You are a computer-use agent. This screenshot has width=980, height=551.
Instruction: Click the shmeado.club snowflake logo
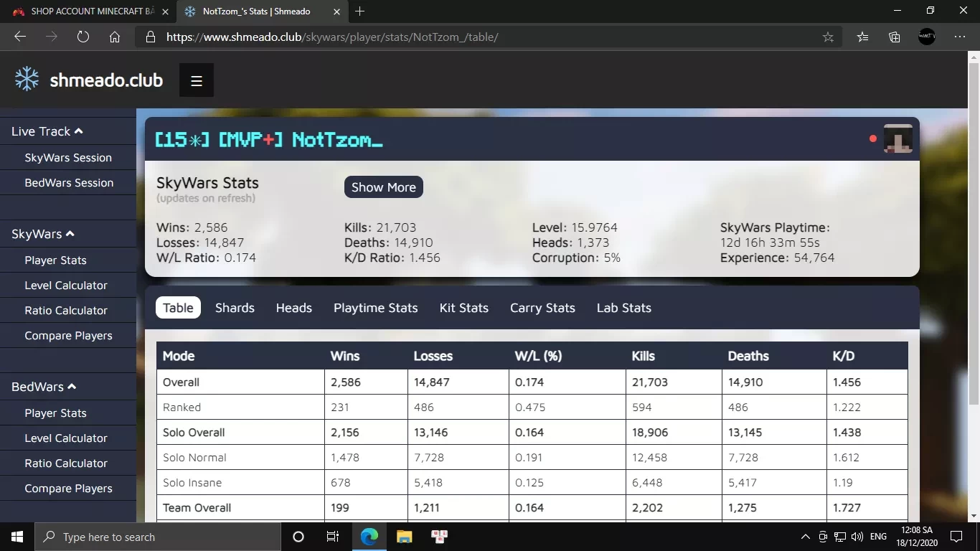pos(27,80)
